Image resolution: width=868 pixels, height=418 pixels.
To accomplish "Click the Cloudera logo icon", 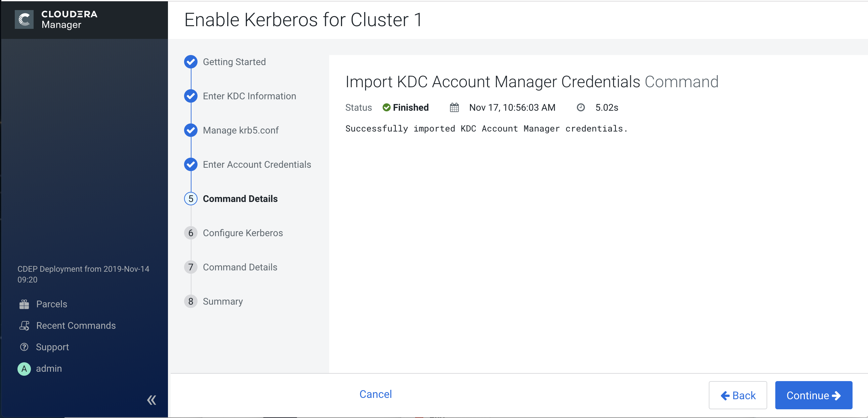I will click(24, 19).
